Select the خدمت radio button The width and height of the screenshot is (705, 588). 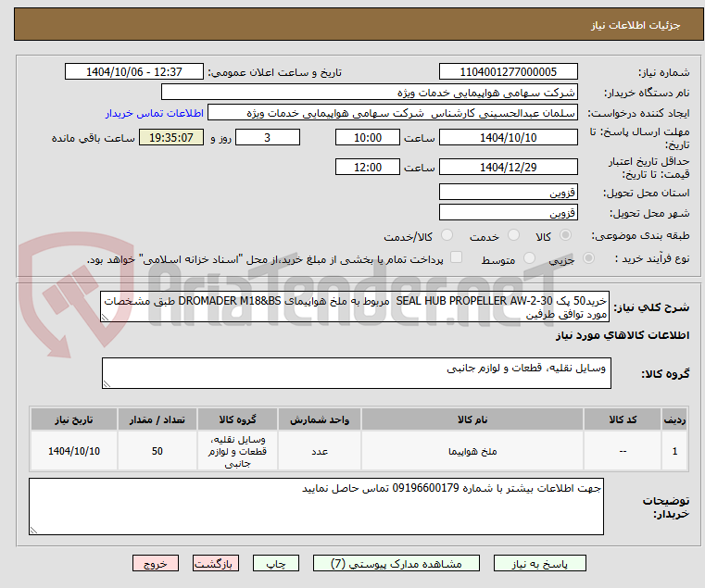tap(513, 234)
